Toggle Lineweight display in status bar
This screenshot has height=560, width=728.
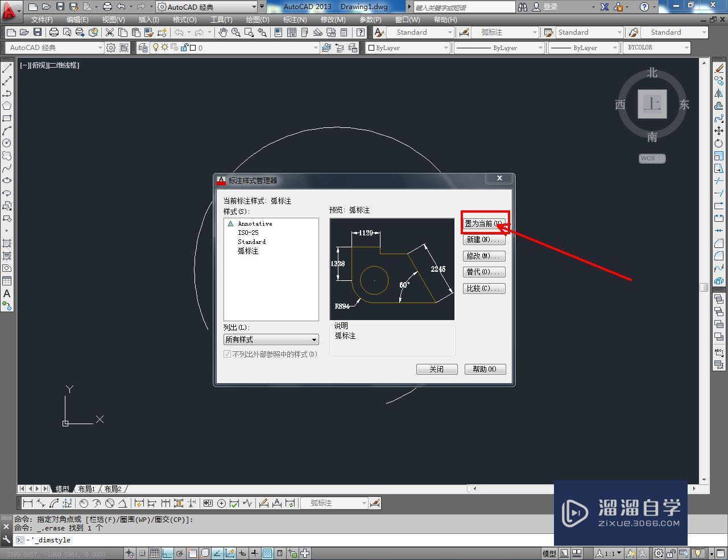254,553
